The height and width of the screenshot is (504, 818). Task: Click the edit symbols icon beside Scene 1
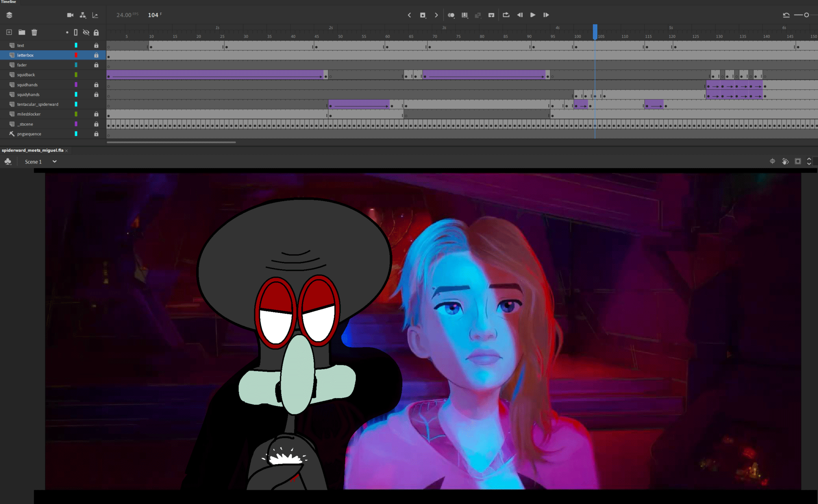(x=8, y=162)
